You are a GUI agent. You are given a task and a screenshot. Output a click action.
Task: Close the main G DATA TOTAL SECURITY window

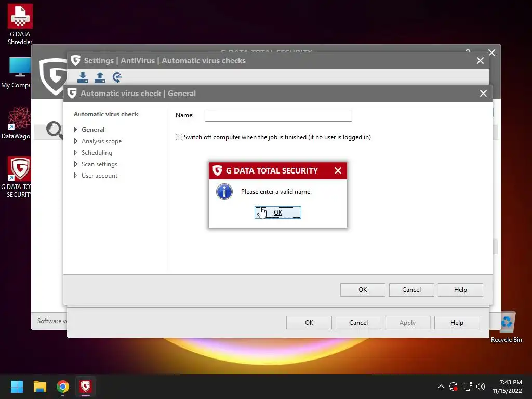coord(491,52)
